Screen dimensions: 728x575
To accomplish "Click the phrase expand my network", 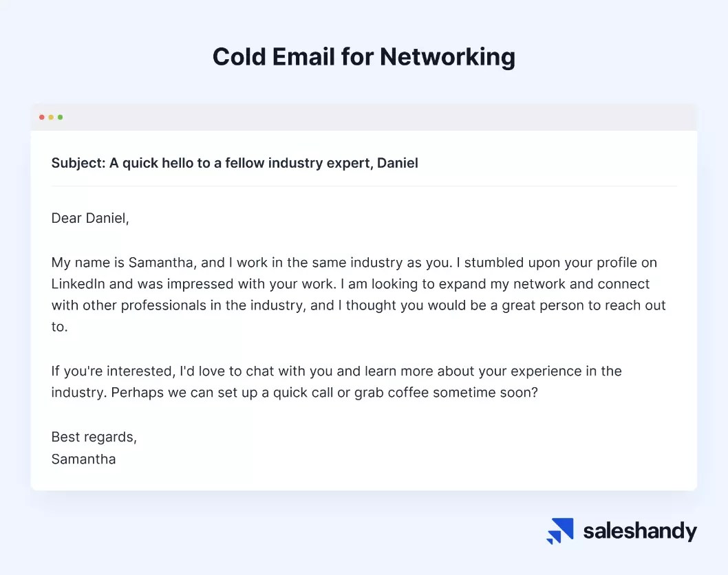I will [x=475, y=284].
